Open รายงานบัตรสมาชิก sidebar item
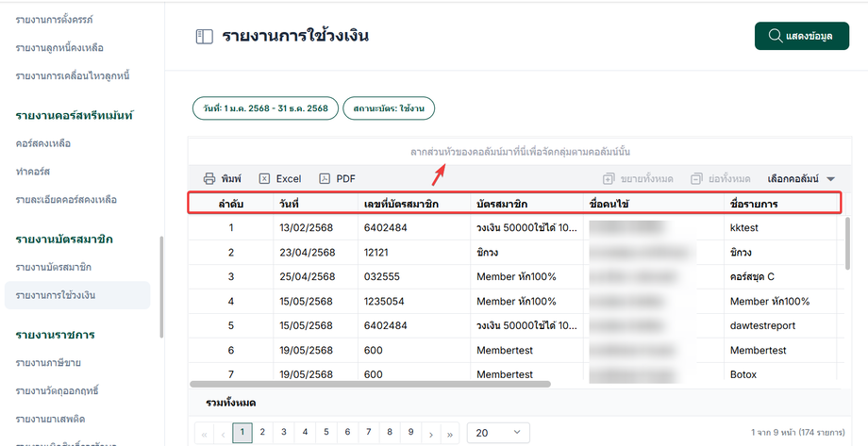 (x=54, y=267)
